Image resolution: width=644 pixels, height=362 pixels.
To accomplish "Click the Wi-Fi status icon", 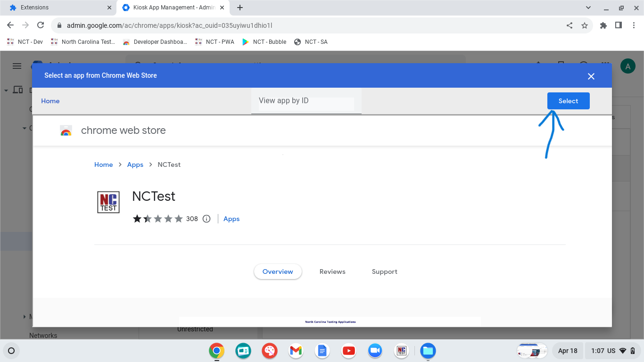I will pyautogui.click(x=623, y=351).
